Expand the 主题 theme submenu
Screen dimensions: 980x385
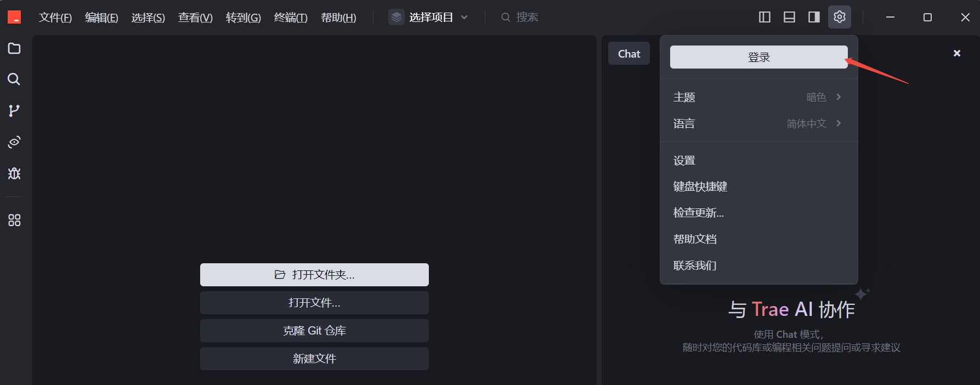tap(759, 97)
